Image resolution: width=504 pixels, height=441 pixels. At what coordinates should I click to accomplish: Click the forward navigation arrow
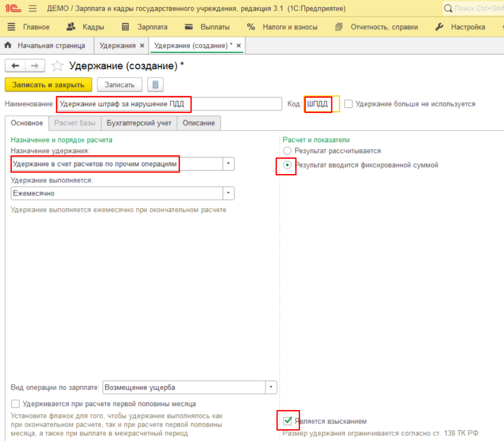coord(35,66)
